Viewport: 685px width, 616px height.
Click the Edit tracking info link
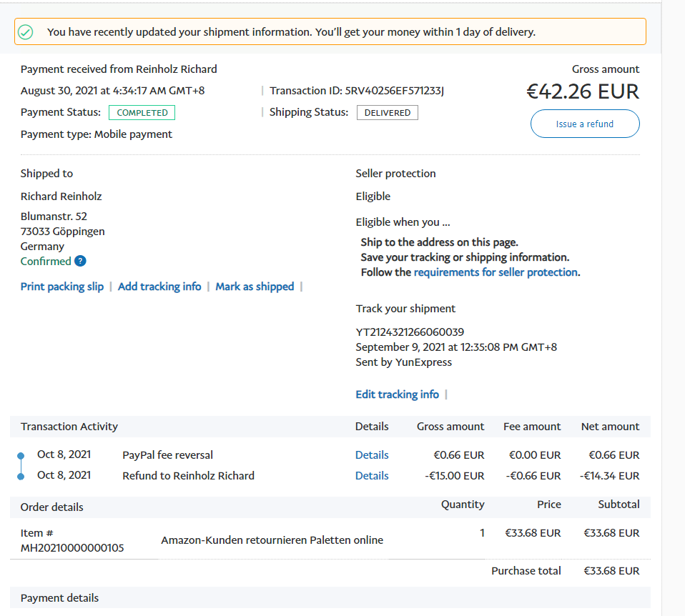pyautogui.click(x=397, y=394)
